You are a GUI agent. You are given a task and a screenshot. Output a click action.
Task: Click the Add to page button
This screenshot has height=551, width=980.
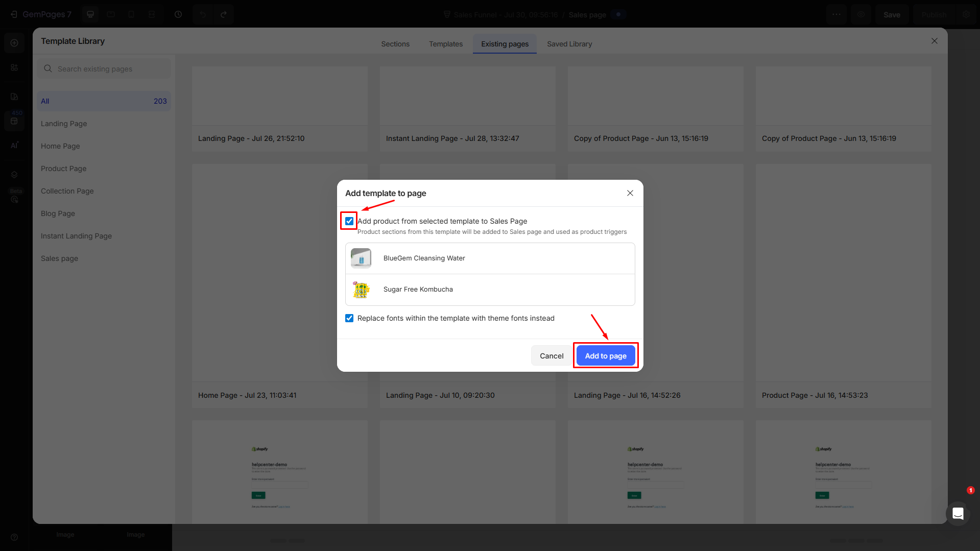click(x=606, y=356)
